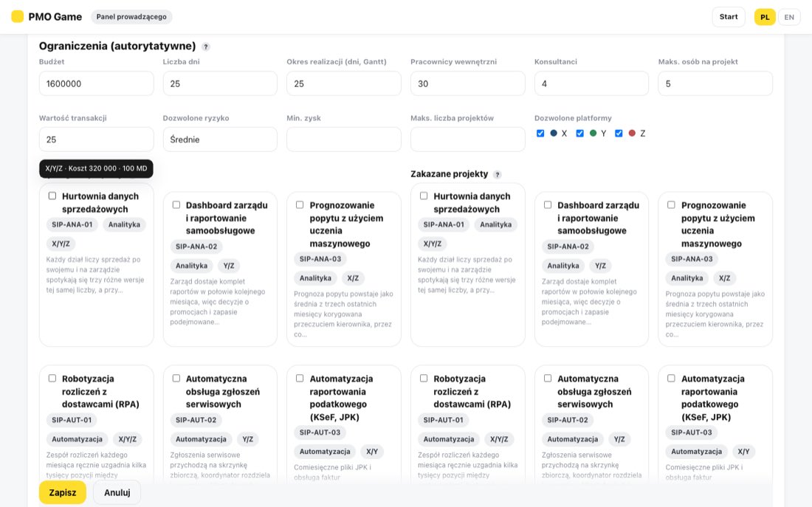
Task: Switch language to EN
Action: point(788,17)
